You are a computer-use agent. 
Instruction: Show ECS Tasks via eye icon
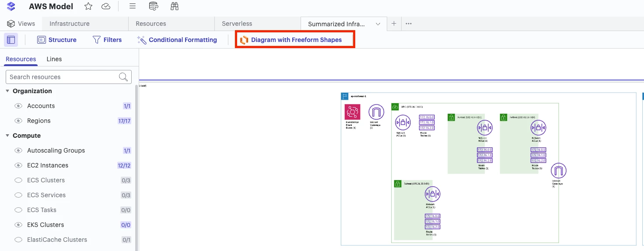[18, 210]
